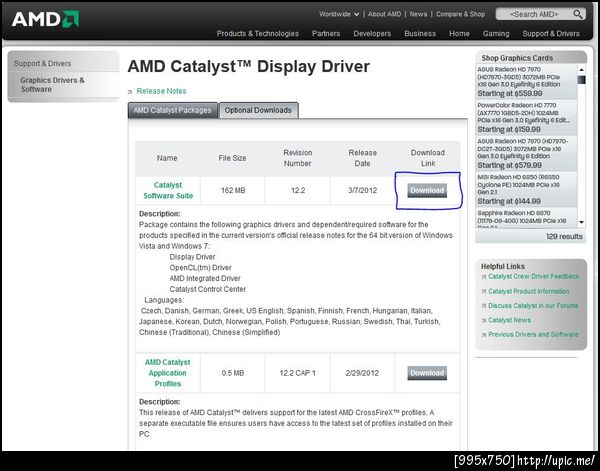Click the 12.2 CAP 1 revision cell
The width and height of the screenshot is (600, 471).
coord(298,373)
